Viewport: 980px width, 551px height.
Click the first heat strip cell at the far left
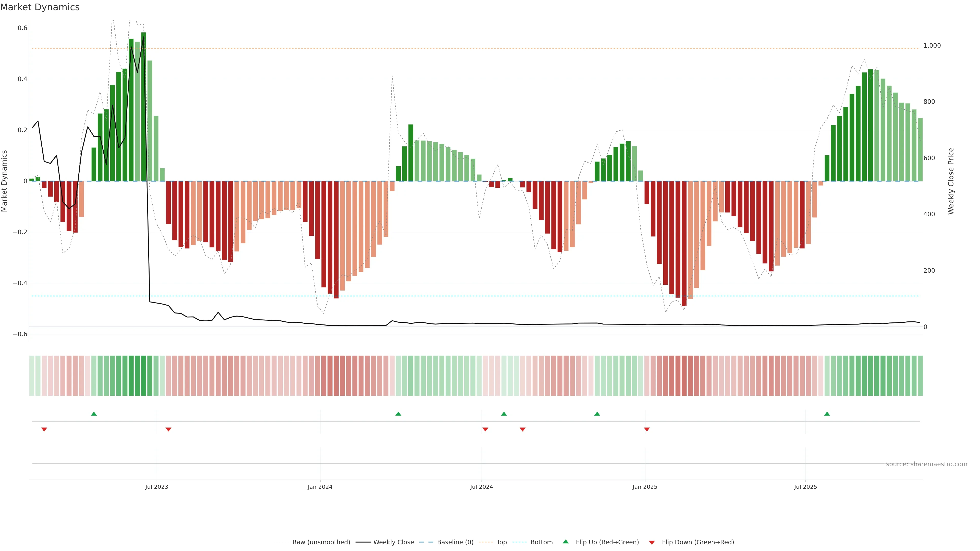click(32, 376)
